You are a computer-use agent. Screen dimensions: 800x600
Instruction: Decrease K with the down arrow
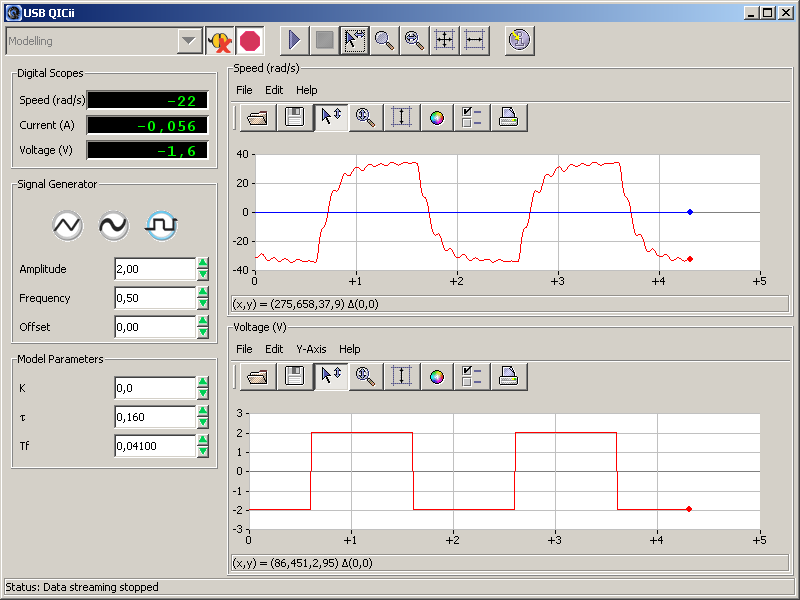pyautogui.click(x=203, y=394)
